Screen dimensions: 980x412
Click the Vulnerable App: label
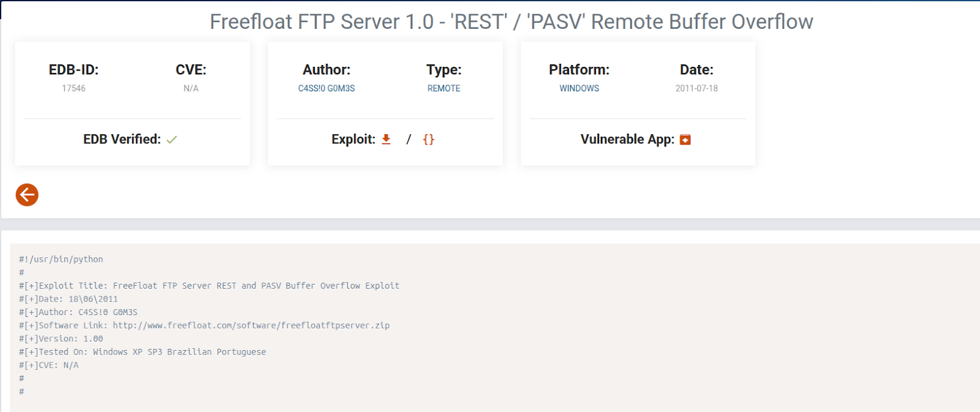(x=627, y=139)
